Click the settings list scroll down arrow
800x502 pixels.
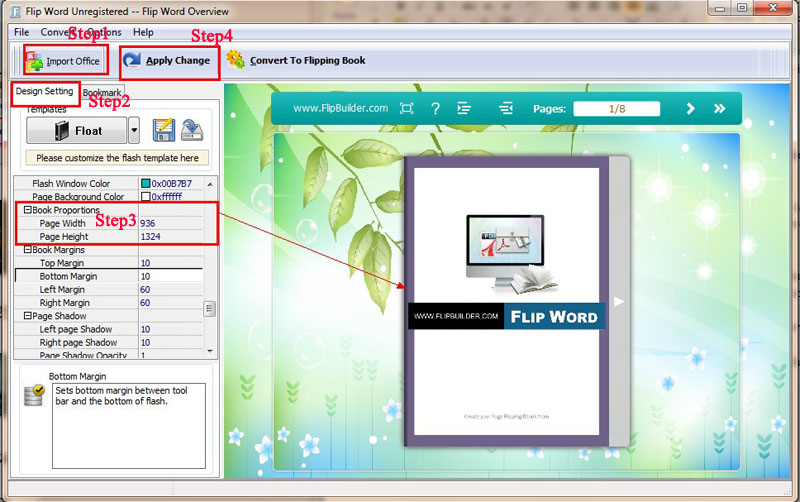[x=210, y=351]
